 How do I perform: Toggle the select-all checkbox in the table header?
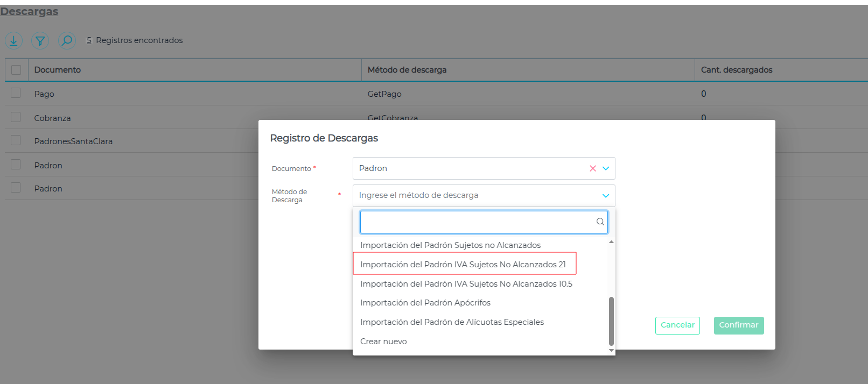pyautogui.click(x=16, y=70)
